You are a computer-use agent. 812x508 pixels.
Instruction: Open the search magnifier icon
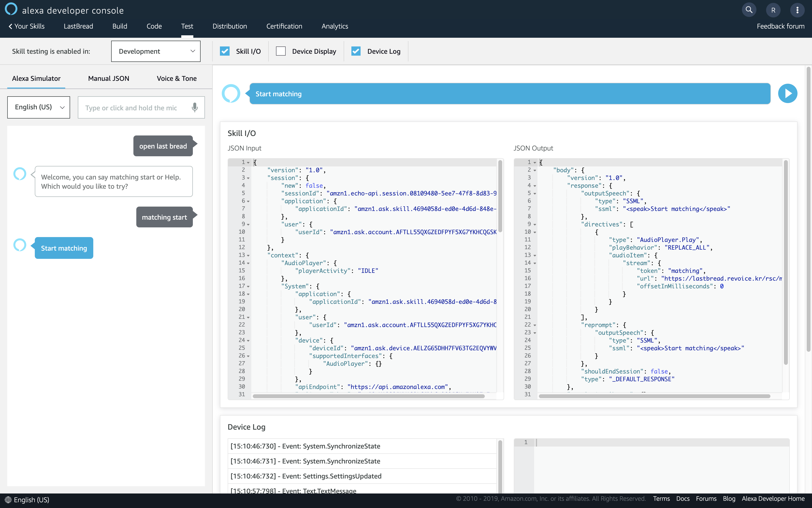[x=749, y=10]
